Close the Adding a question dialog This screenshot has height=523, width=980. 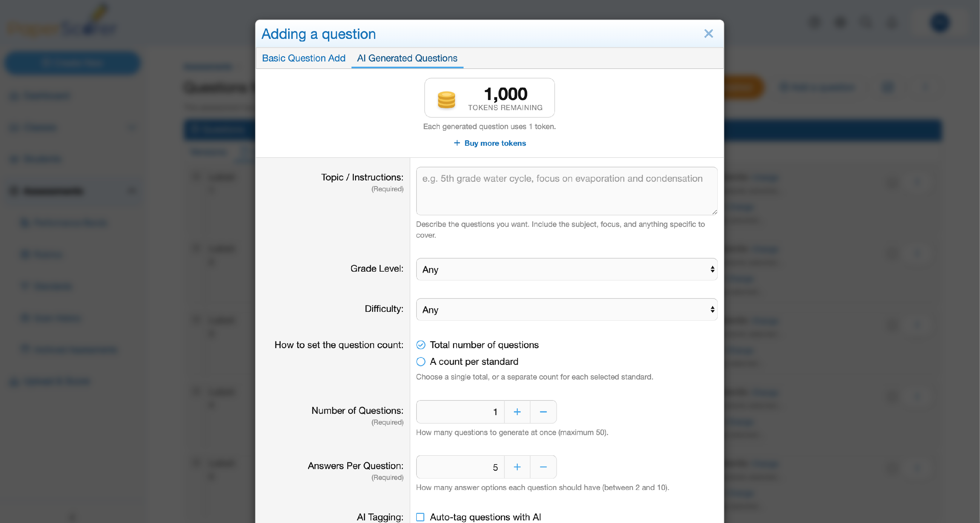[708, 33]
